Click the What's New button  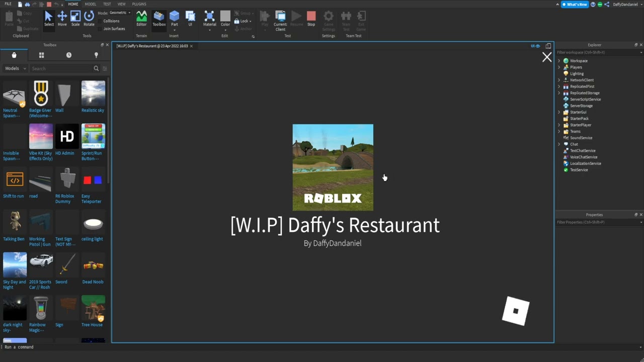575,5
